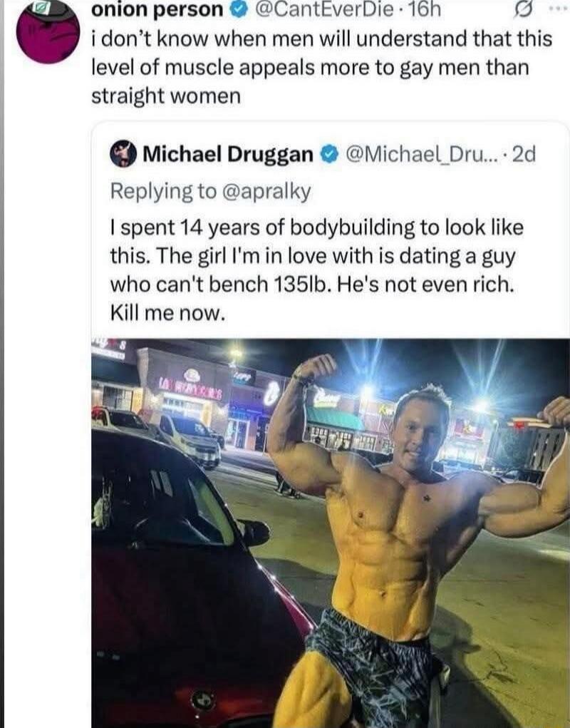This screenshot has width=570, height=728.
Task: Click the onion person avatar's sunglasses emoji badge
Action: [40, 7]
